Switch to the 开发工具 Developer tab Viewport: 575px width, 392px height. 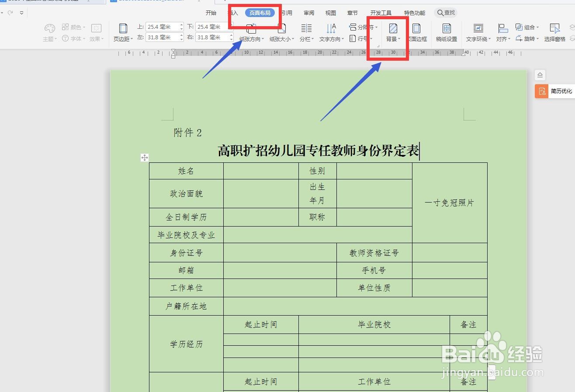click(x=381, y=13)
